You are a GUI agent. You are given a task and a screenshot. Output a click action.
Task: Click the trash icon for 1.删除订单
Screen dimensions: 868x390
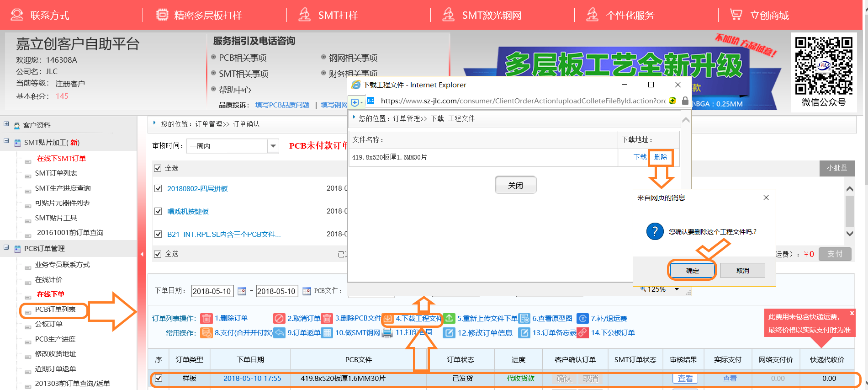pyautogui.click(x=206, y=318)
